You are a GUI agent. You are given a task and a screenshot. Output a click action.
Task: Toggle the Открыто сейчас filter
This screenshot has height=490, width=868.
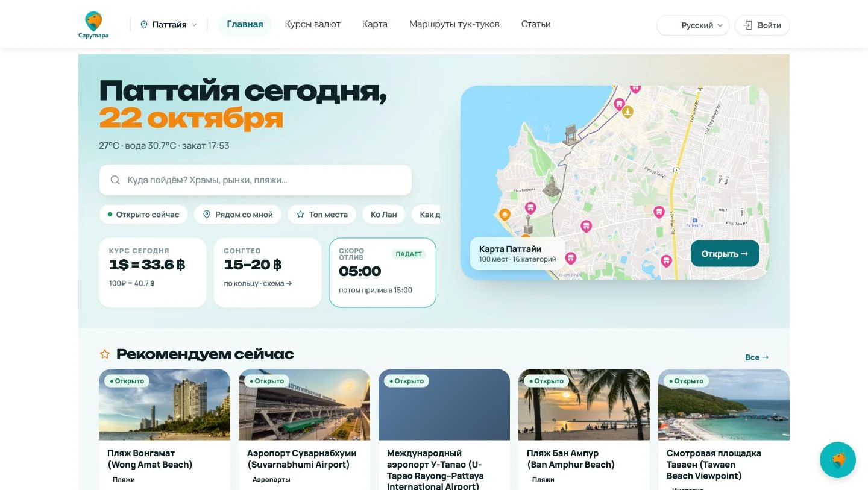pyautogui.click(x=143, y=215)
